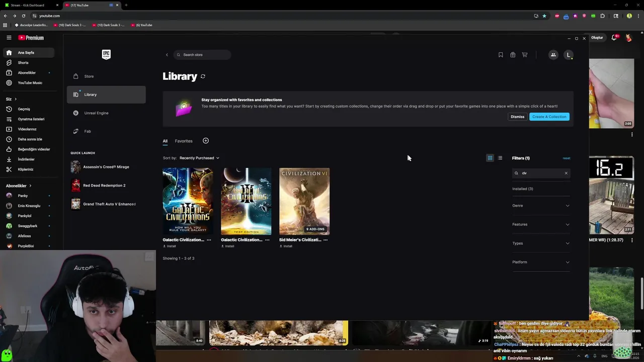Open the Swaggybark subscription channel
The width and height of the screenshot is (644, 362).
(29, 226)
